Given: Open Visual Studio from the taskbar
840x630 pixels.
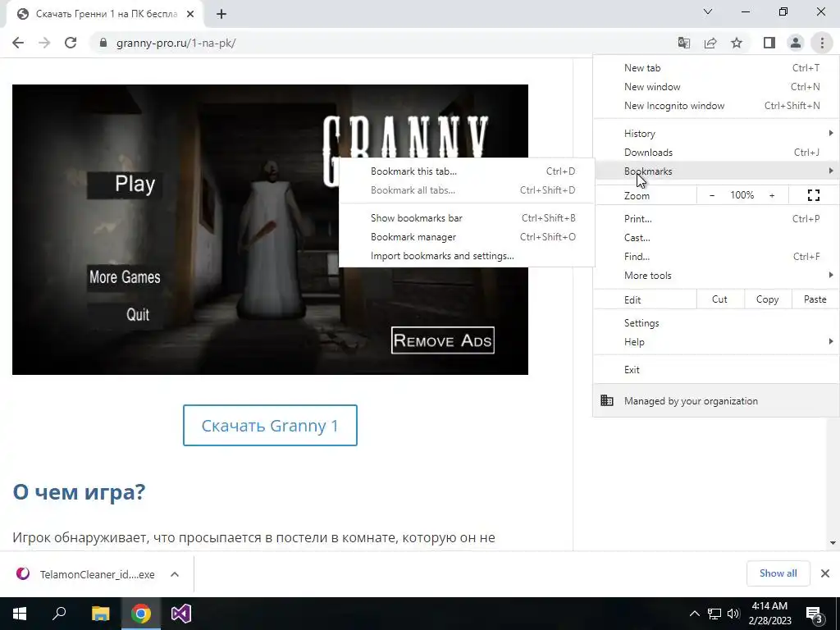Looking at the screenshot, I should tap(181, 614).
